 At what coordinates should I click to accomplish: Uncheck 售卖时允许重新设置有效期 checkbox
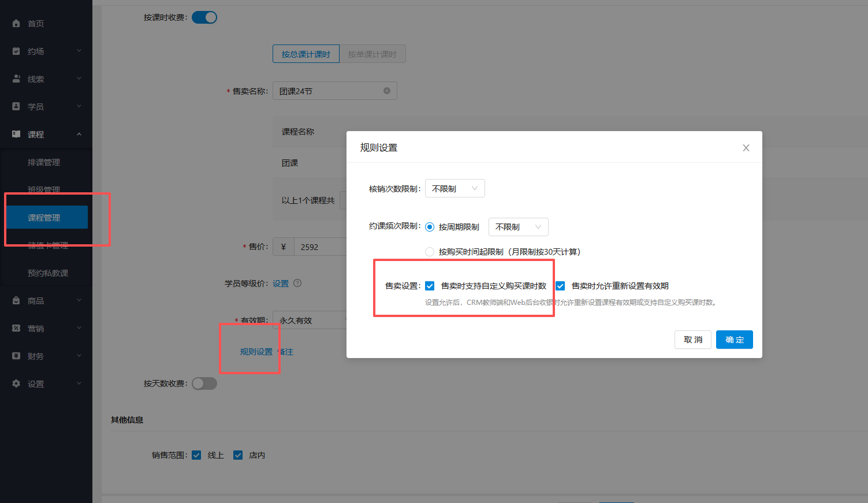tap(560, 286)
